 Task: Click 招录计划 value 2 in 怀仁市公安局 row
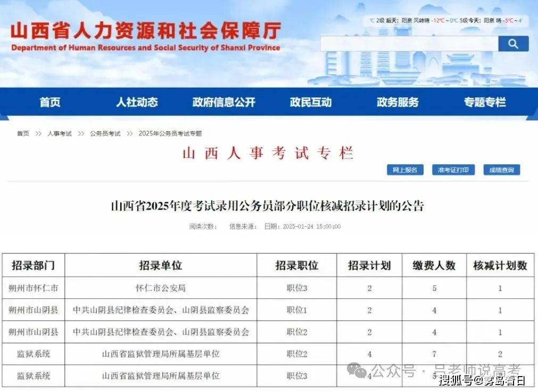[369, 288]
